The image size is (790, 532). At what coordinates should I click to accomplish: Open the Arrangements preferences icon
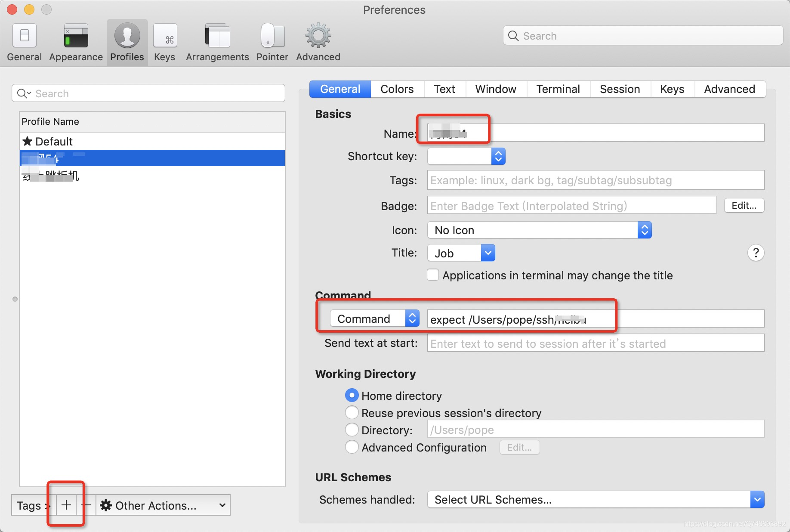(217, 42)
